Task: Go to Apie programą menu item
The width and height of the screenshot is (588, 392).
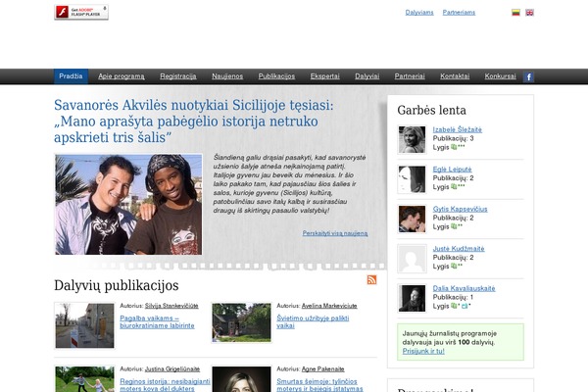Action: (122, 76)
